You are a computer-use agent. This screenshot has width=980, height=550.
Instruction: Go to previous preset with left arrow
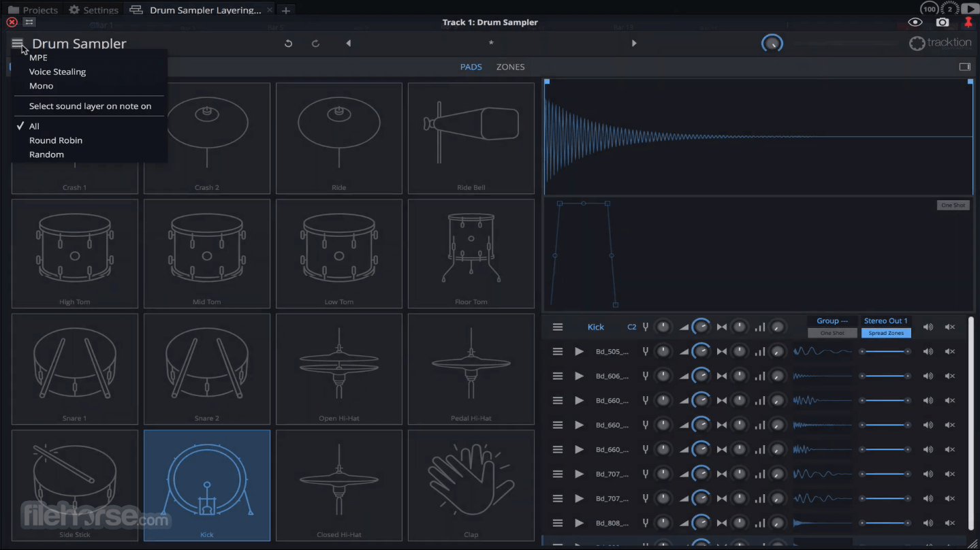click(348, 43)
